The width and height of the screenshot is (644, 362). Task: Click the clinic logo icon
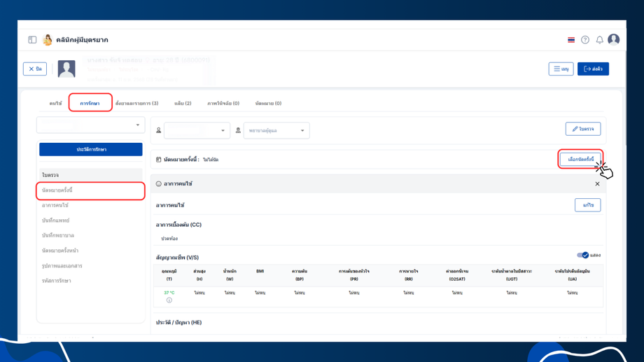point(48,40)
